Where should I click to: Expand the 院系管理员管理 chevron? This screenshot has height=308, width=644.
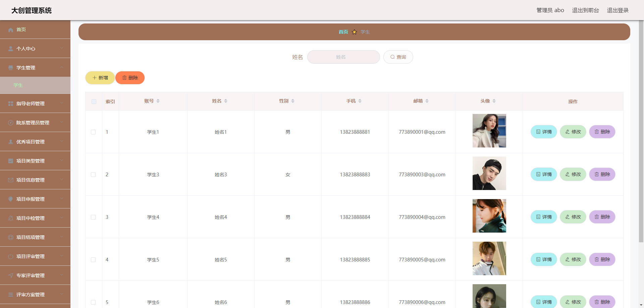tap(62, 122)
